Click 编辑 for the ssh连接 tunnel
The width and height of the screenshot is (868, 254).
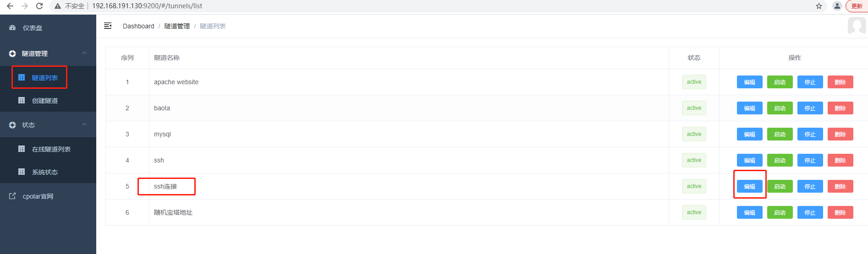pyautogui.click(x=749, y=186)
